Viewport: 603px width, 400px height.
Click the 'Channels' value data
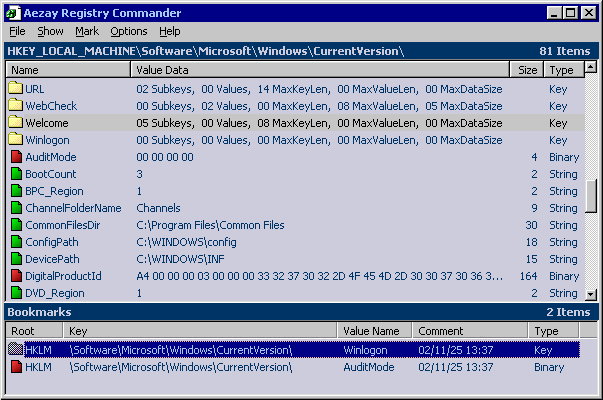pyautogui.click(x=158, y=208)
